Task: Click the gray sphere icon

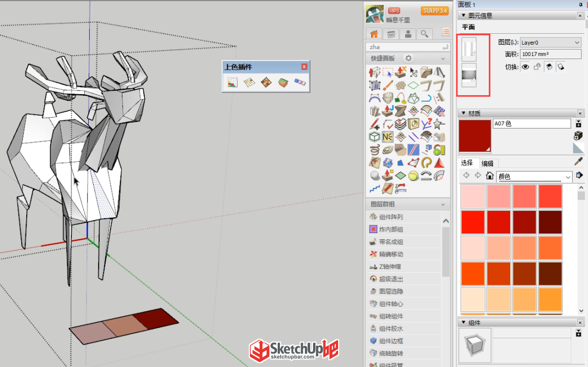Action: 375,175
